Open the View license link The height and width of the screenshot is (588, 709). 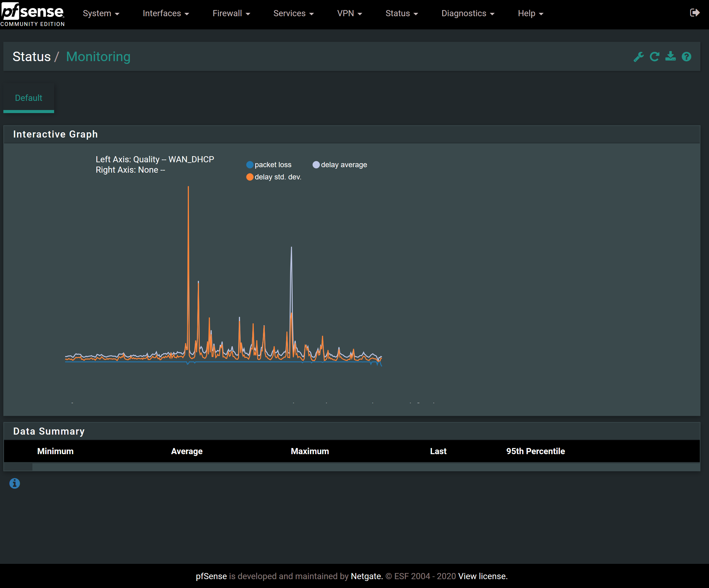pyautogui.click(x=482, y=576)
